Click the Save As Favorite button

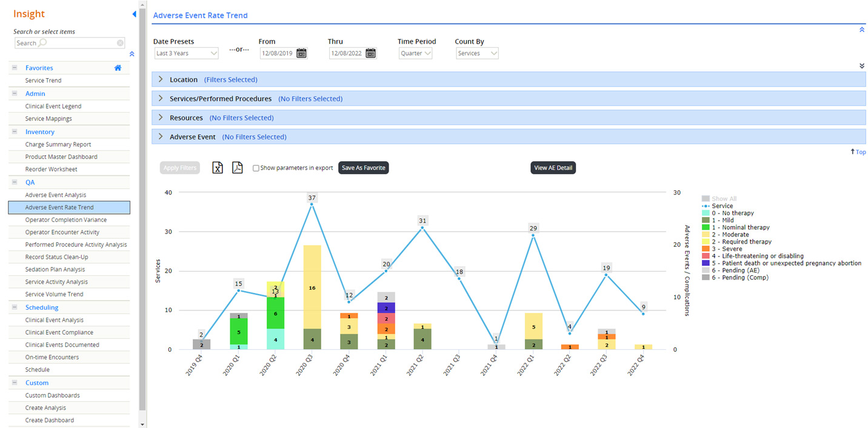[x=363, y=168]
